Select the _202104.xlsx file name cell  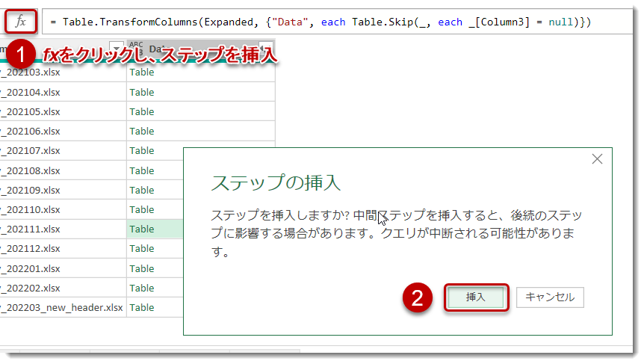[x=63, y=92]
